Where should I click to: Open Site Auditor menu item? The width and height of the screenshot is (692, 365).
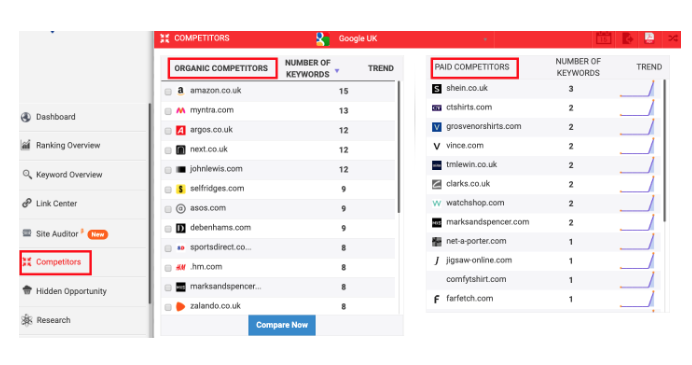click(57, 234)
